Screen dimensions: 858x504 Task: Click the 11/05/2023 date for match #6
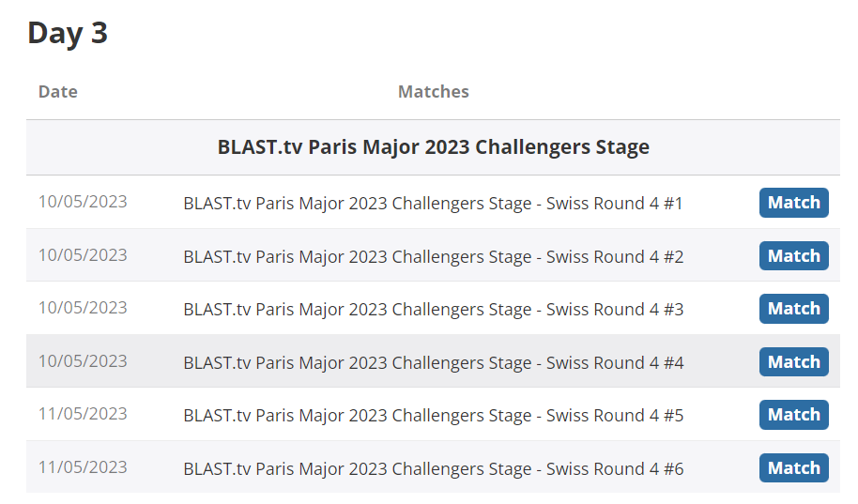[83, 467]
